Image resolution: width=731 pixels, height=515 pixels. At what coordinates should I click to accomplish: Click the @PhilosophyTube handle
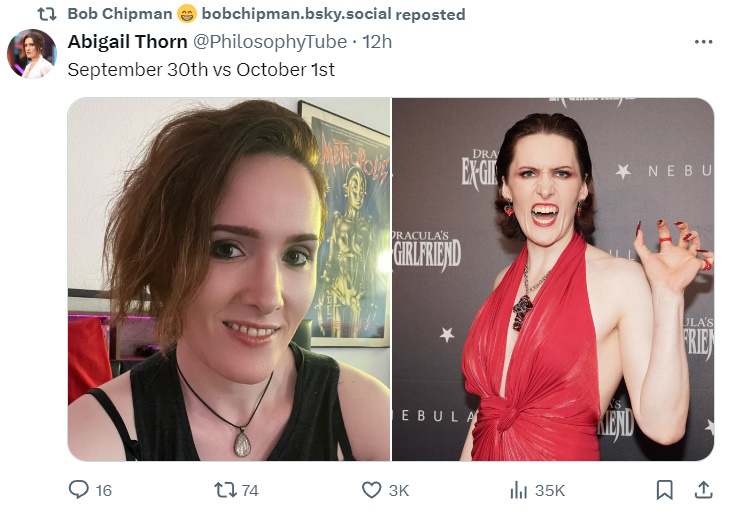(270, 41)
